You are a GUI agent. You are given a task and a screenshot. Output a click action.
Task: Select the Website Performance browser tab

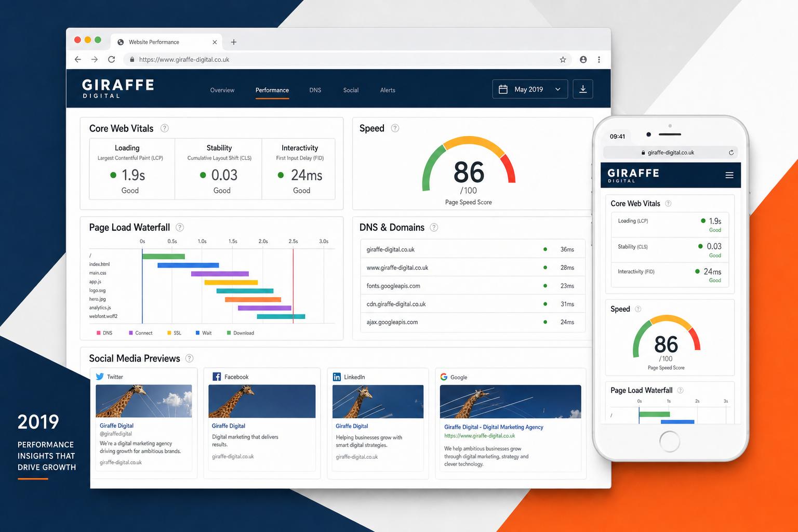coord(166,42)
